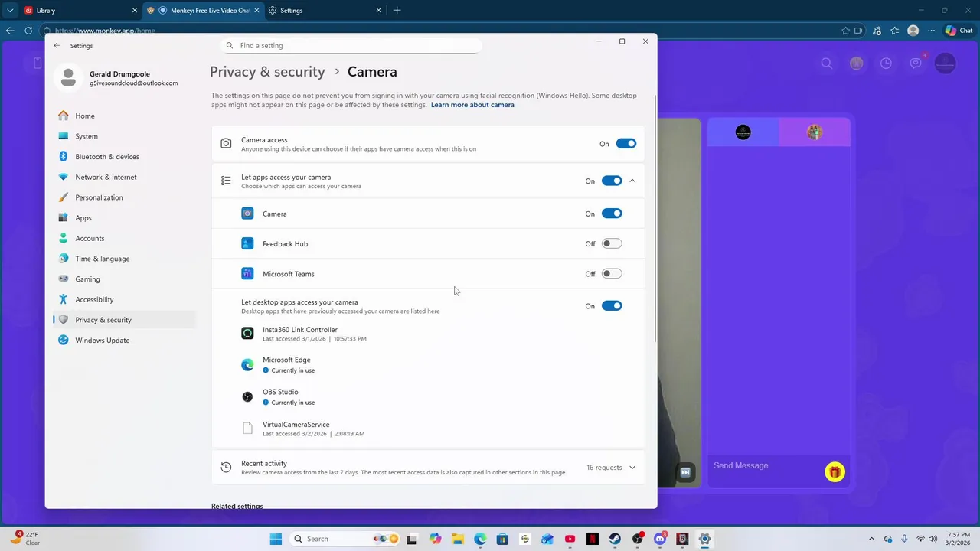
Task: Select the Settings browser tab
Action: pos(325,11)
